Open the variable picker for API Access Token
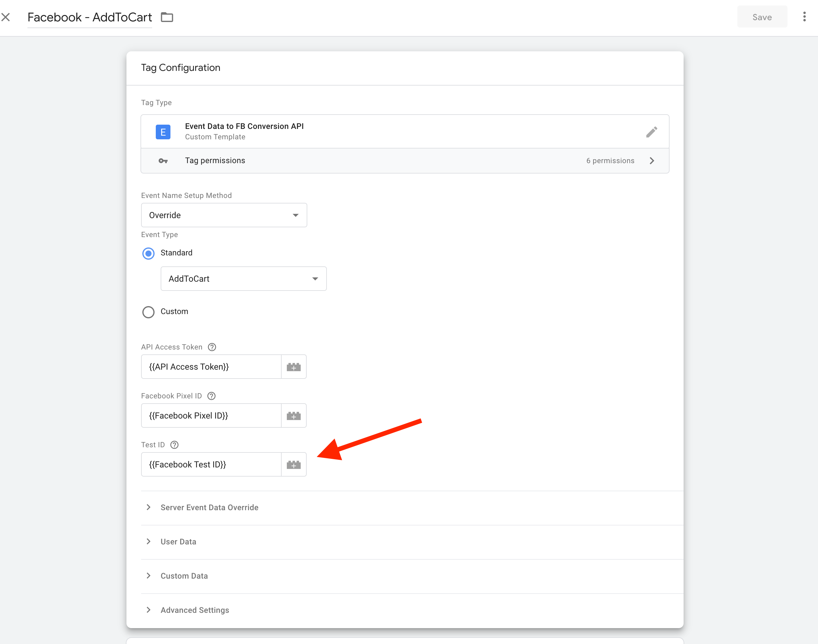The image size is (818, 644). [294, 367]
